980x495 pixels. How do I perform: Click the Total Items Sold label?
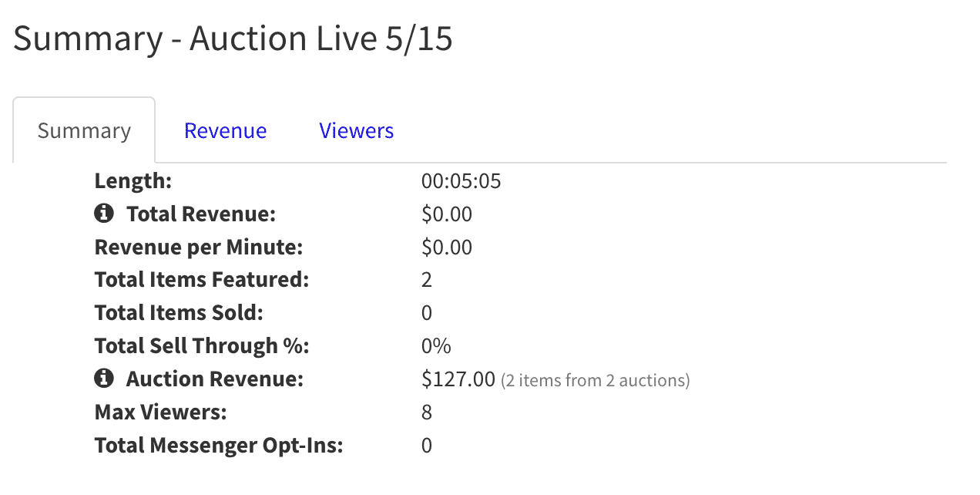pos(179,313)
